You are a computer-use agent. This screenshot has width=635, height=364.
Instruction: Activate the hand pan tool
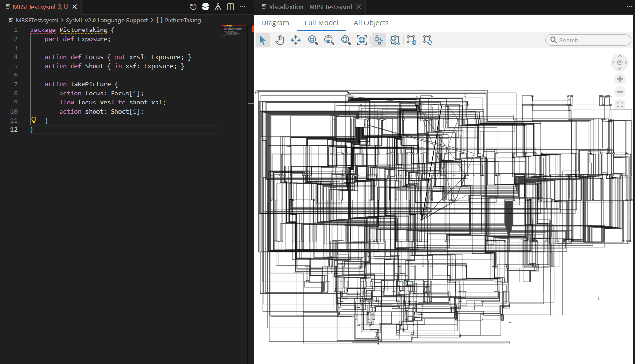click(x=279, y=41)
